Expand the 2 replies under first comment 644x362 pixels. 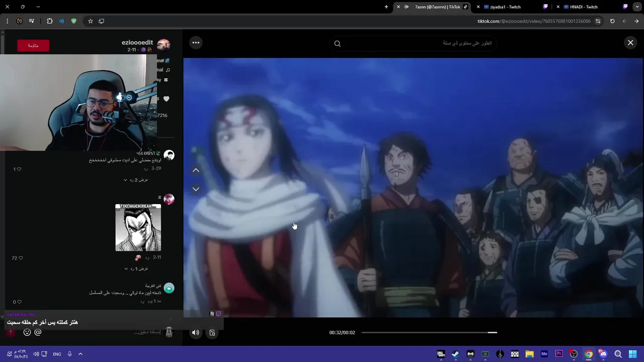pos(136,179)
